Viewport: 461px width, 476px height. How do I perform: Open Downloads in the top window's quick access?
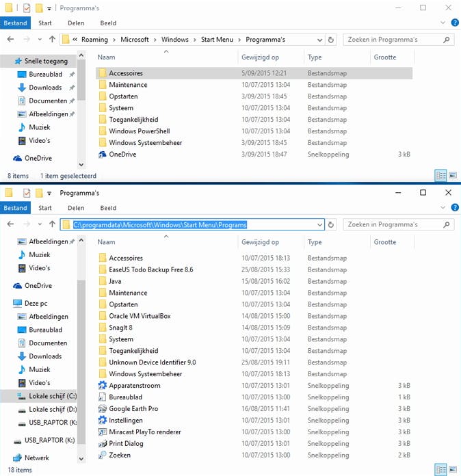pos(45,88)
